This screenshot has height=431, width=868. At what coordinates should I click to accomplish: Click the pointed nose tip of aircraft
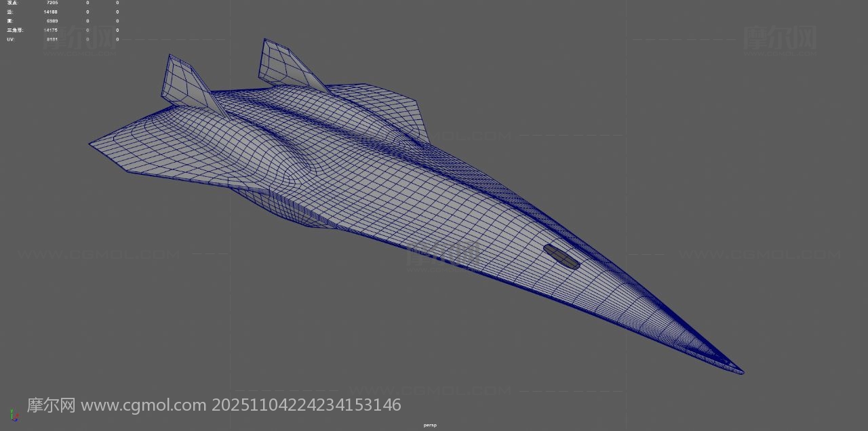coord(741,371)
